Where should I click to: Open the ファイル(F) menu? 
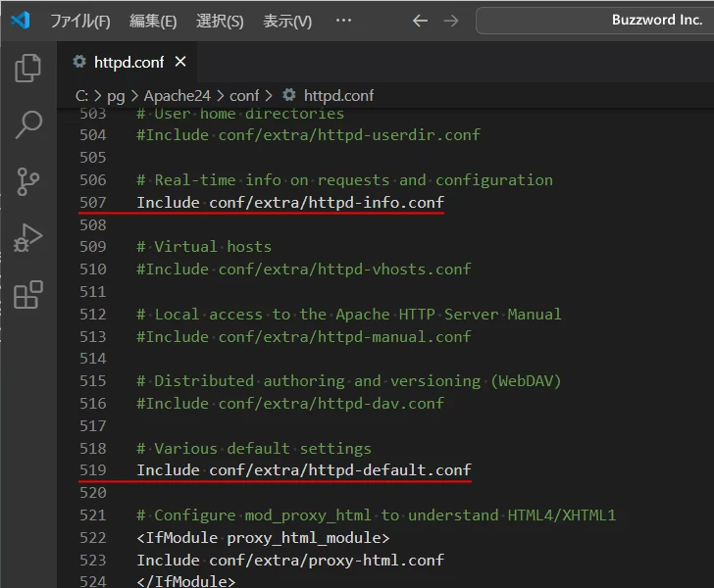point(79,21)
